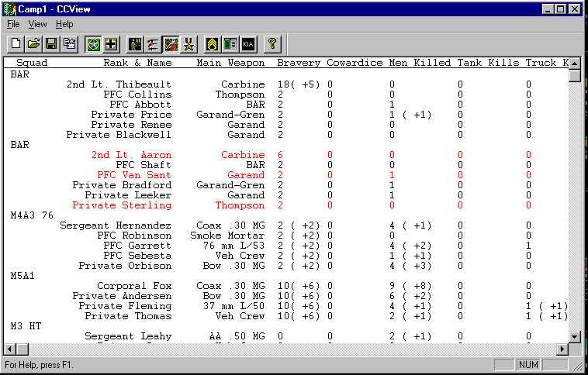Image resolution: width=588 pixels, height=375 pixels.
Task: Click the weapons list toolbar icon
Action: tap(153, 44)
